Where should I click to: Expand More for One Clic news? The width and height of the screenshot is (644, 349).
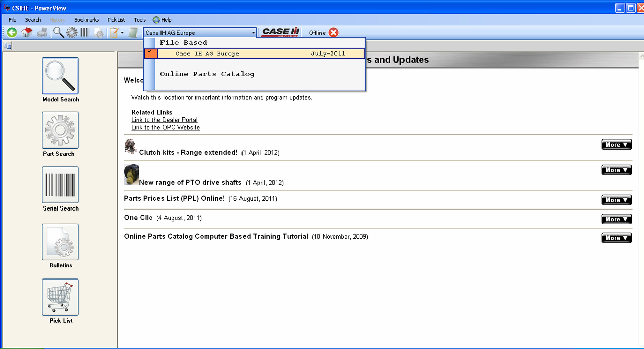616,219
